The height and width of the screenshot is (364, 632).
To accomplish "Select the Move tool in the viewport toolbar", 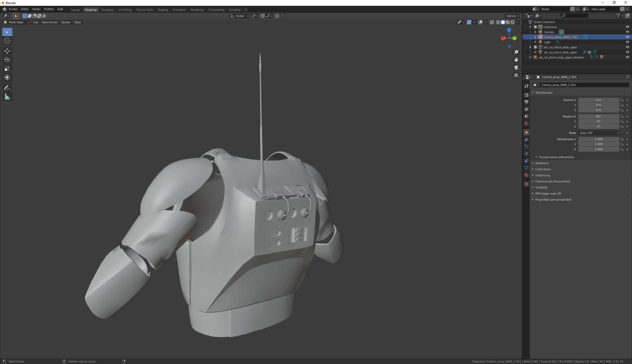I will click(7, 51).
